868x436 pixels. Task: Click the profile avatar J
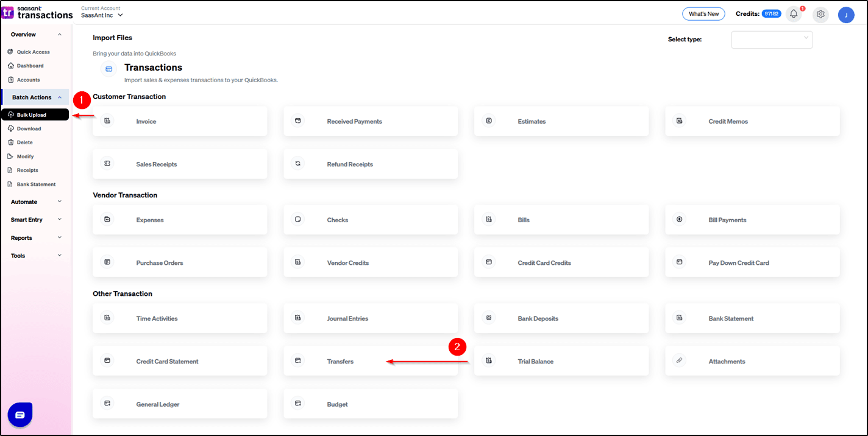click(x=846, y=14)
